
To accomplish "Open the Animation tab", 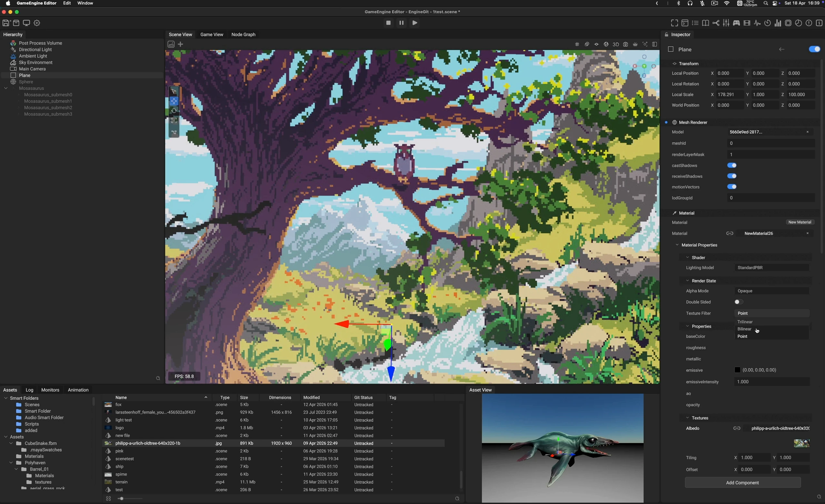I will point(78,390).
